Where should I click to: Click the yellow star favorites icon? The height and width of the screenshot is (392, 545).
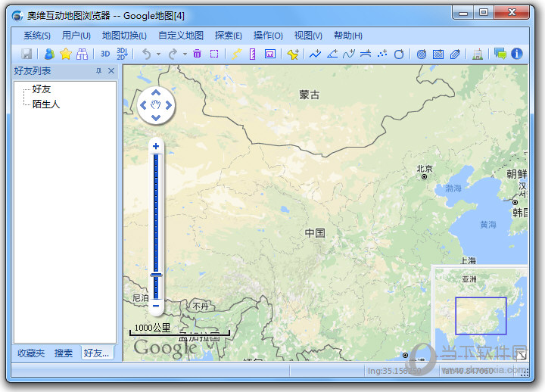coord(66,54)
